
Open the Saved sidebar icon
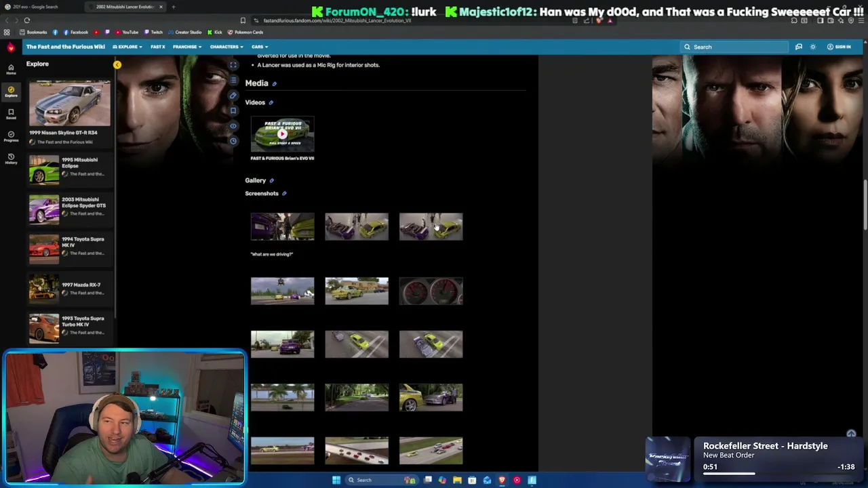tap(11, 114)
